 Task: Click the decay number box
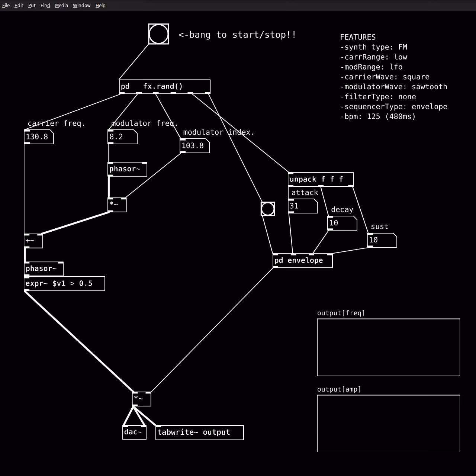[x=342, y=223]
